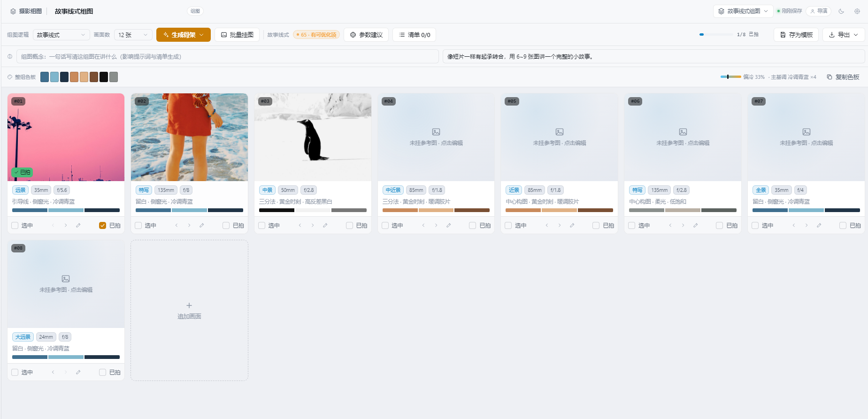Move card #07 backward with left arrow
The image size is (868, 419).
point(794,225)
